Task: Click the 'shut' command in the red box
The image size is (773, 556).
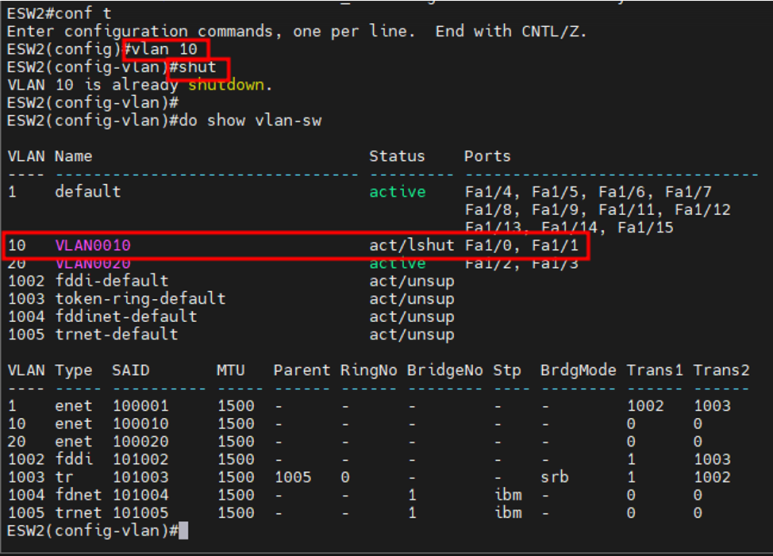Action: coord(200,67)
